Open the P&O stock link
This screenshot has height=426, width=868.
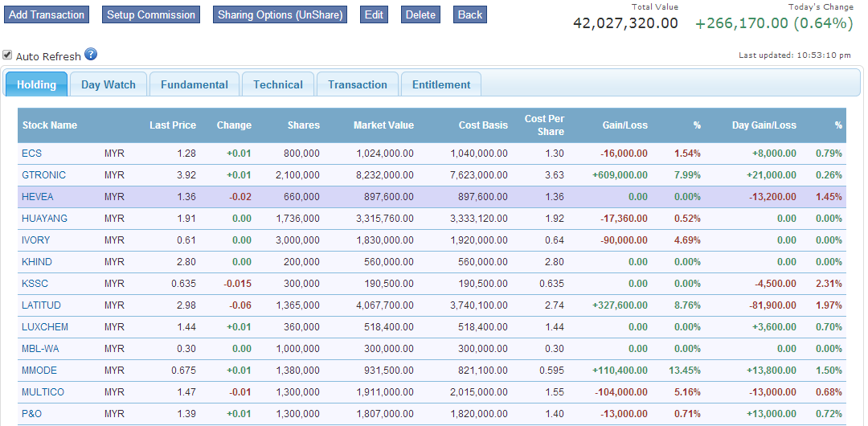pyautogui.click(x=31, y=414)
